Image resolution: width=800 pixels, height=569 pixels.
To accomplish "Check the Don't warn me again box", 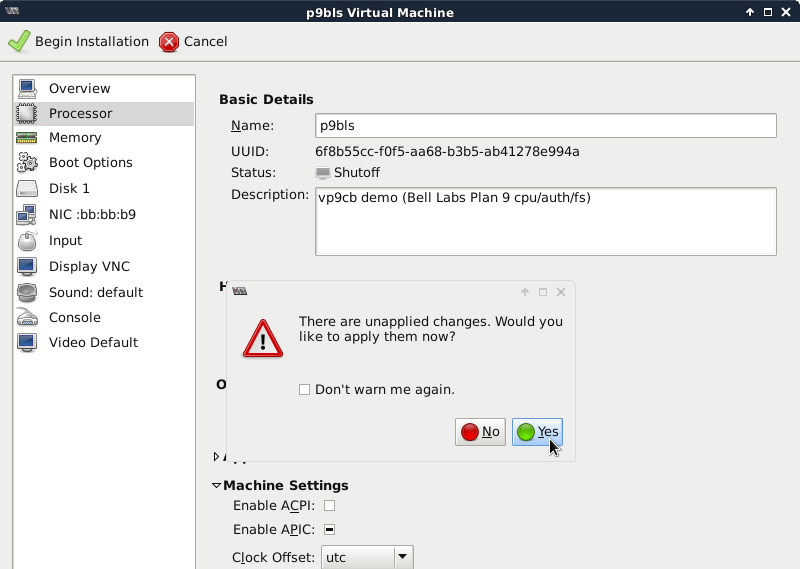I will [x=305, y=390].
